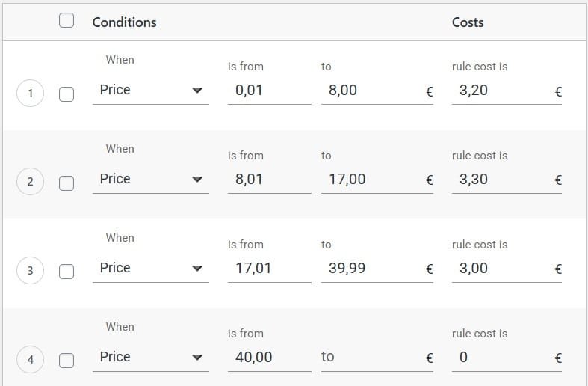Expand the Price dropdown in rule 2
588x386 pixels.
point(150,180)
